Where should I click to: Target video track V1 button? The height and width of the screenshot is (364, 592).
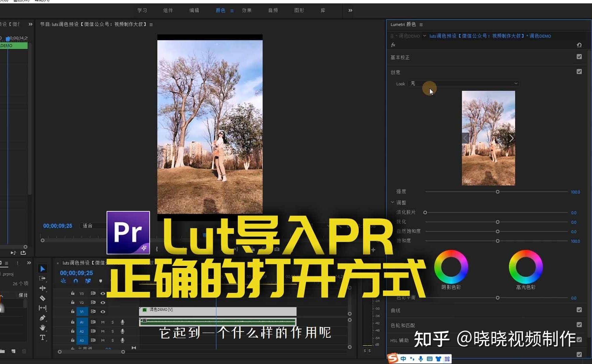(x=82, y=311)
